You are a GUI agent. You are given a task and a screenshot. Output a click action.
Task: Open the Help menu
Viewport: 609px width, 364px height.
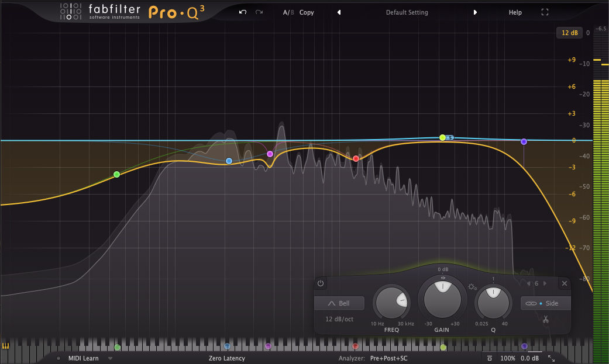point(515,12)
